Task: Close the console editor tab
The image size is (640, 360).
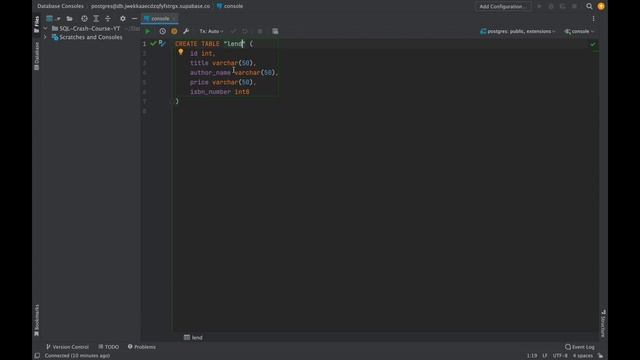Action: pyautogui.click(x=174, y=18)
